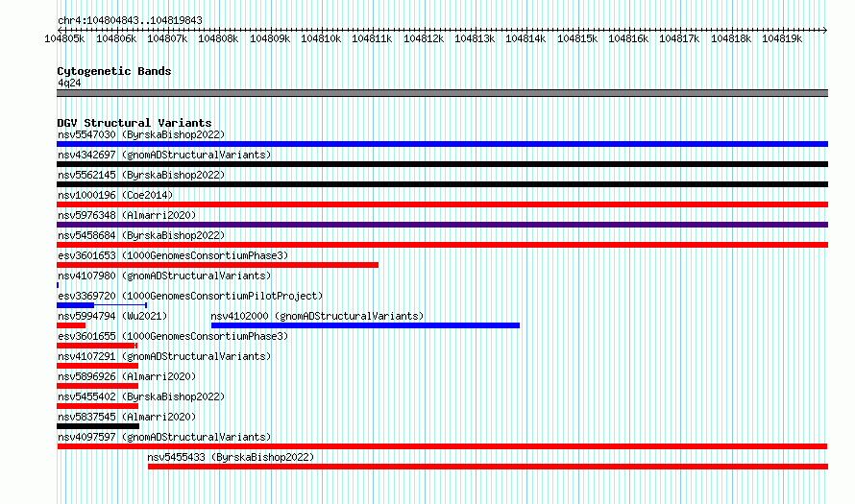This screenshot has height=504, width=855.
Task: Click the 104815k ruler position
Action: point(577,38)
